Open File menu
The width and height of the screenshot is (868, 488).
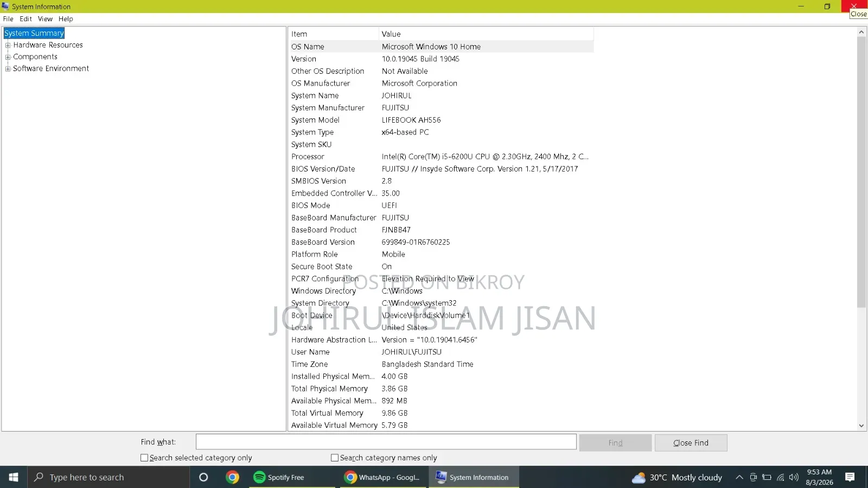click(8, 18)
